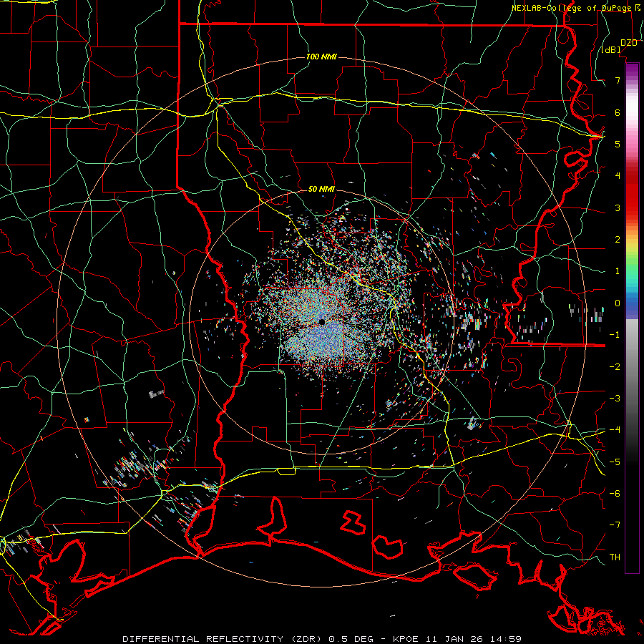Click the -6 dB value on color scale

tap(615, 494)
